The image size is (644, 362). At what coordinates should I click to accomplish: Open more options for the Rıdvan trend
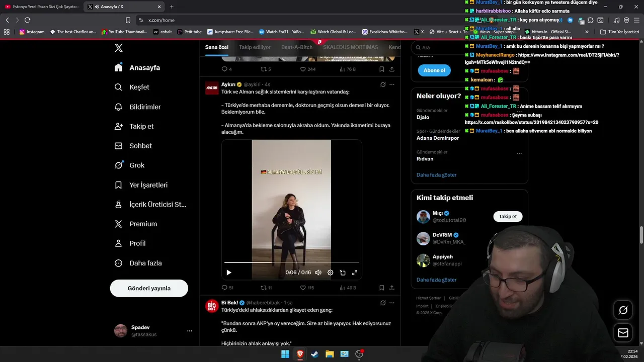pyautogui.click(x=519, y=153)
